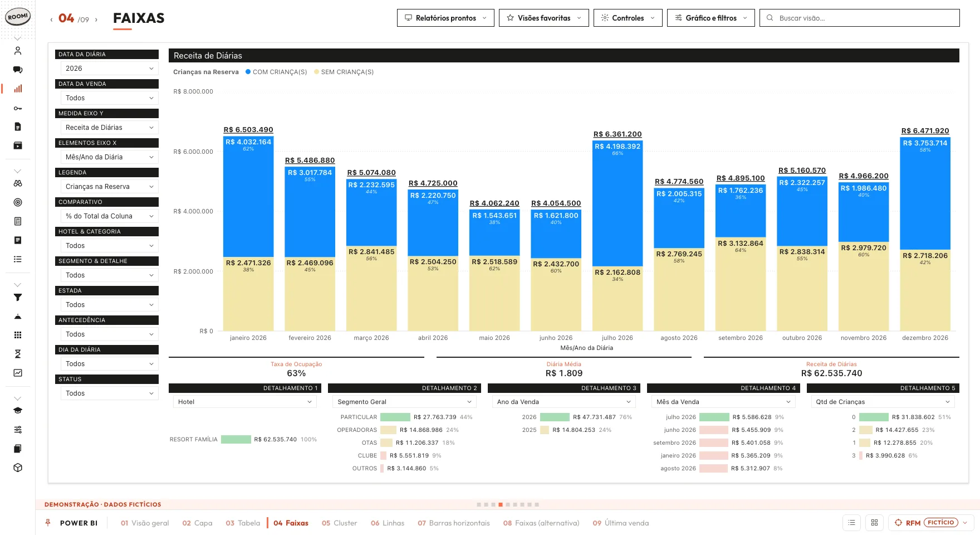Switch to list view button
Screen dimensions: 980x535
click(851, 523)
